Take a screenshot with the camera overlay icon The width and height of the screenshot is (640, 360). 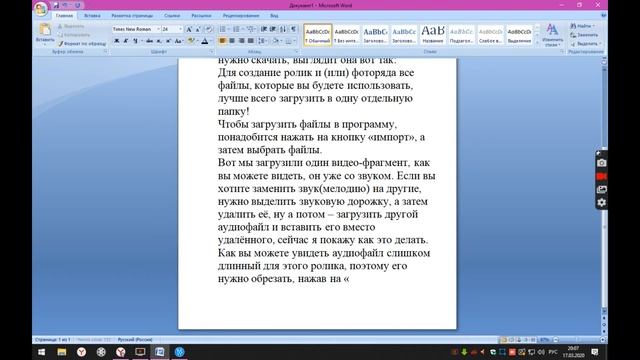[601, 163]
